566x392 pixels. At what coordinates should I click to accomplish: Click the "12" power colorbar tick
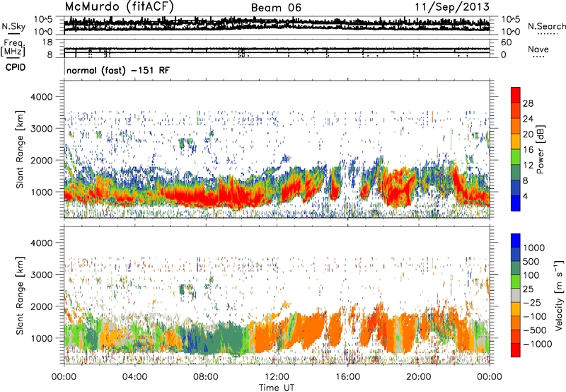(x=528, y=166)
